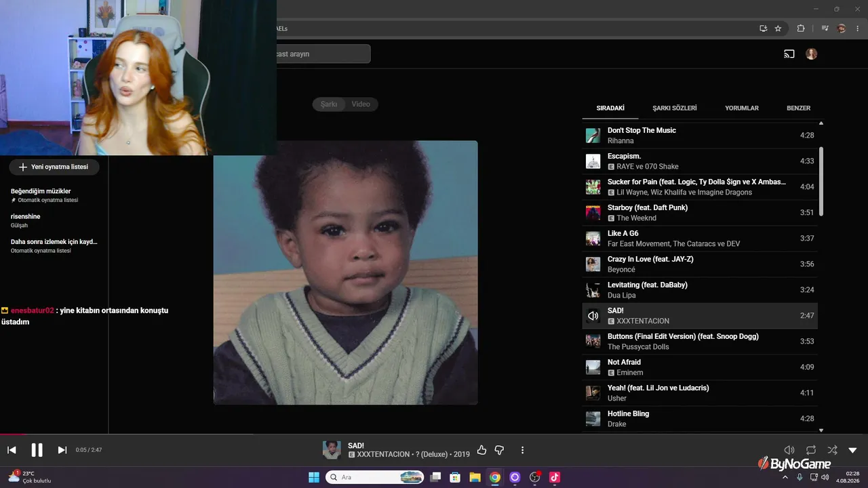The height and width of the screenshot is (488, 868).
Task: Play Not Afraid by Eminem
Action: tap(700, 367)
